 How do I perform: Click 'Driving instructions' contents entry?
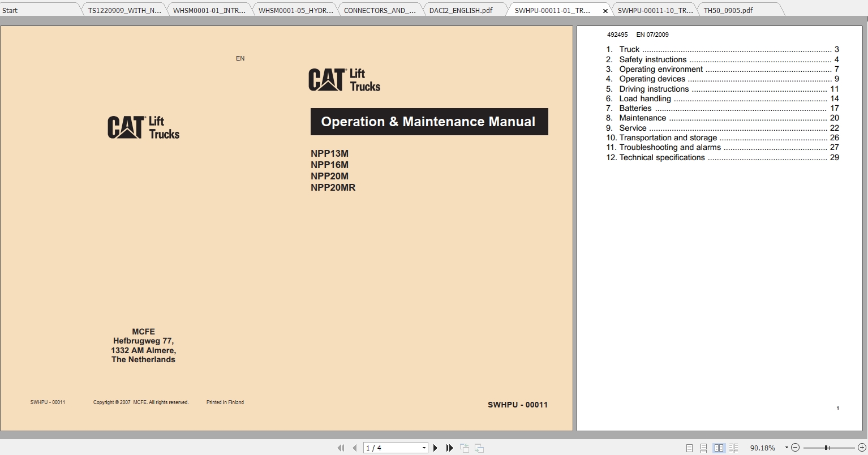[723, 89]
